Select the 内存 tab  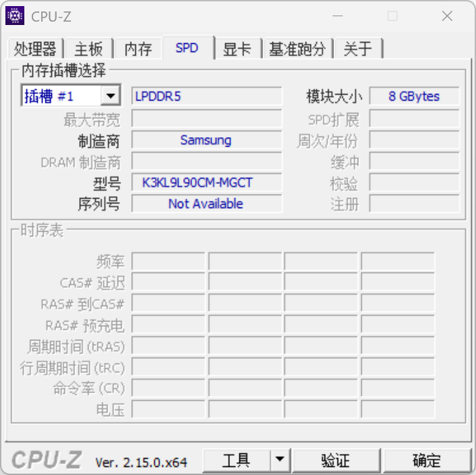coord(138,49)
